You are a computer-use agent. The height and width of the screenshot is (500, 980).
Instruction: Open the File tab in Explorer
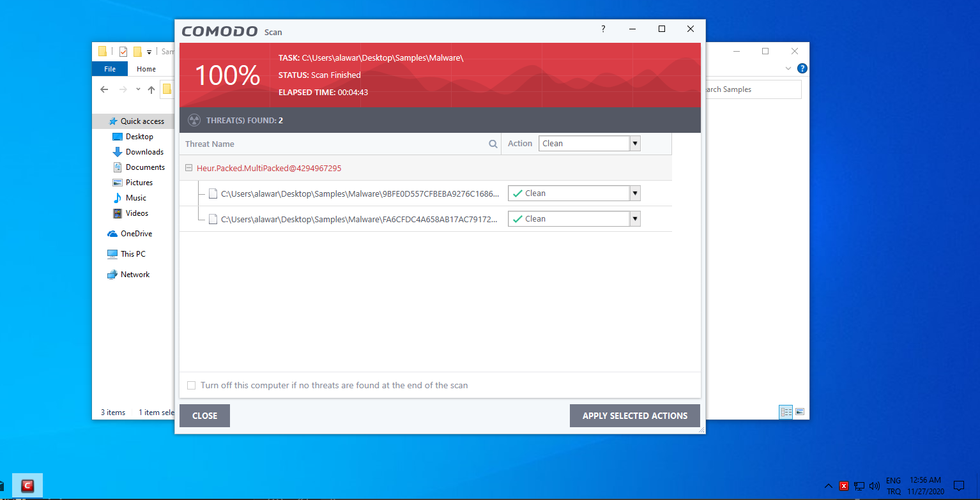pos(110,69)
